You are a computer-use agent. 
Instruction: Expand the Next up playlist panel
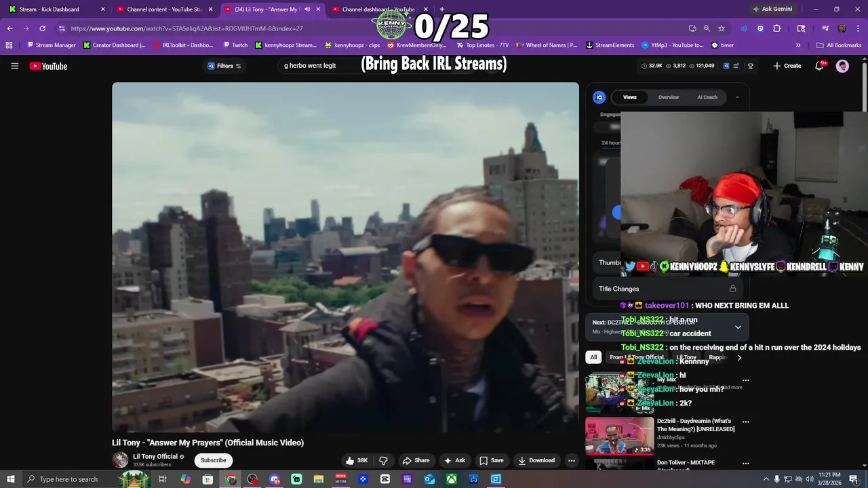point(738,327)
